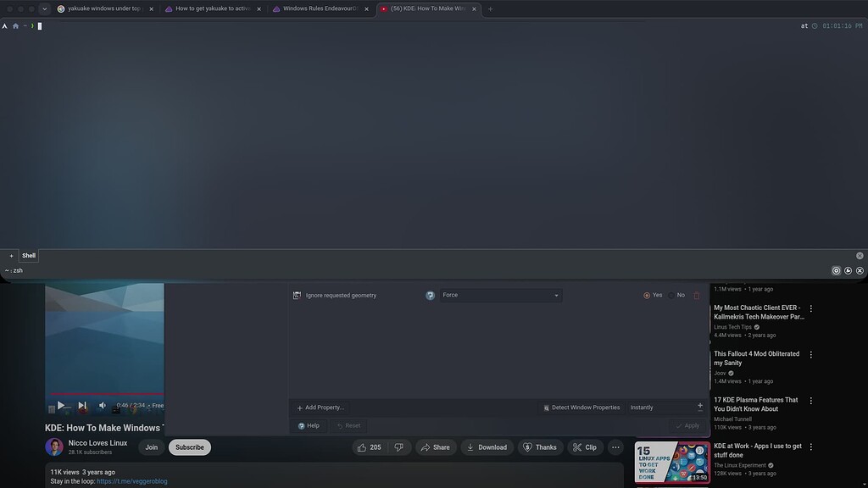
Task: Mute the video's volume
Action: pos(102,405)
